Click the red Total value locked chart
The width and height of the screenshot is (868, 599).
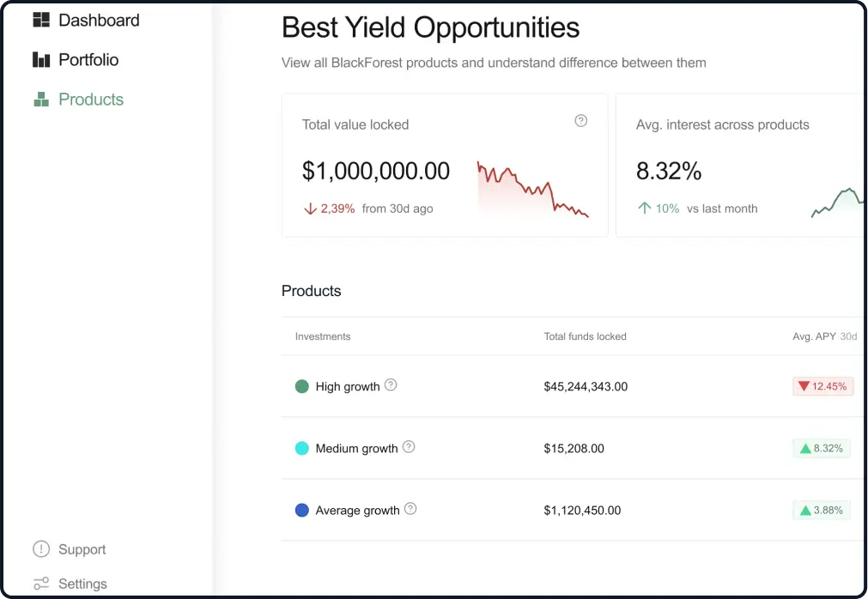[532, 189]
